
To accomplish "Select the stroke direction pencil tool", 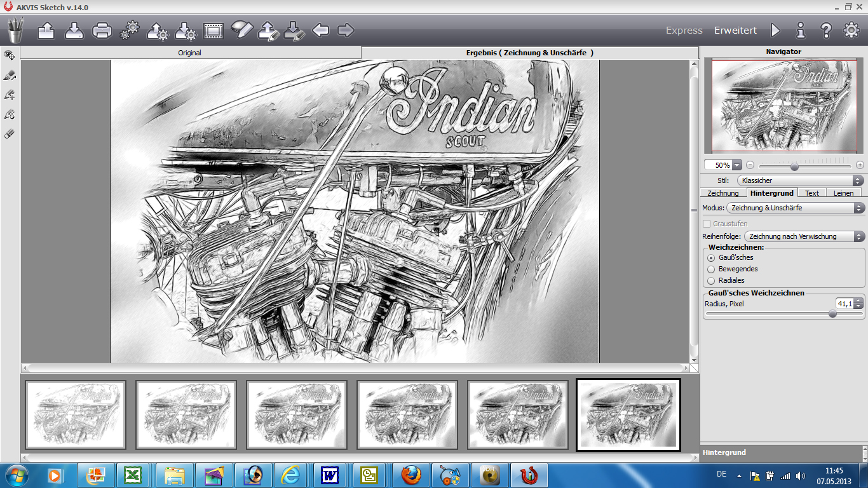I will click(10, 76).
